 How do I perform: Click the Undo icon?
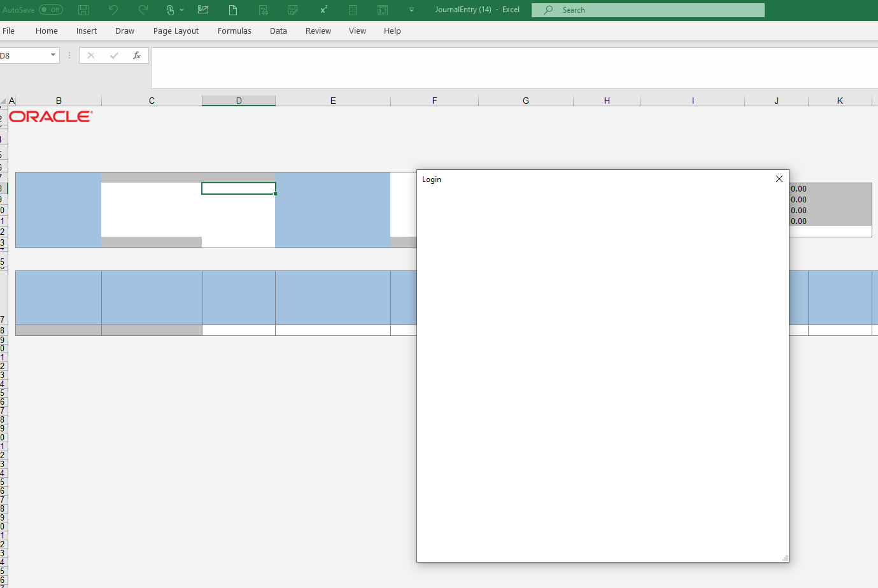(113, 10)
